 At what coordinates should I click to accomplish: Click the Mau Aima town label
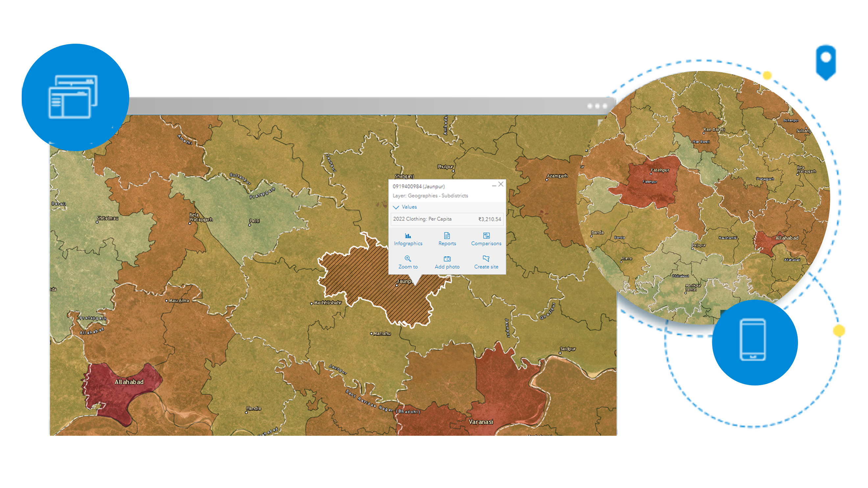pyautogui.click(x=179, y=301)
